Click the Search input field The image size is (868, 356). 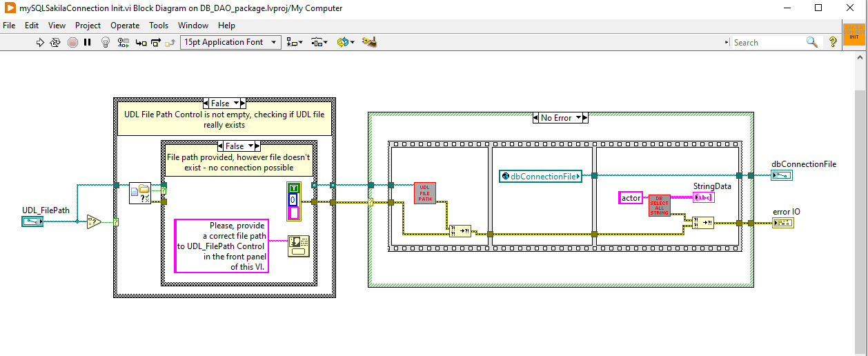click(x=767, y=42)
